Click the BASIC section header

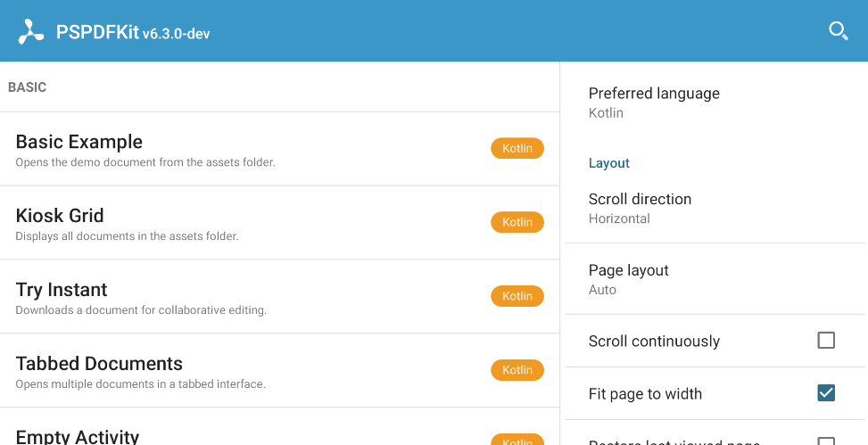[28, 87]
